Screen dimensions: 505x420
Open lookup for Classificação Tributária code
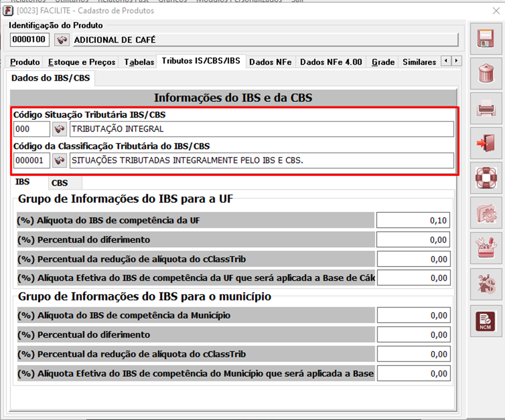(59, 161)
